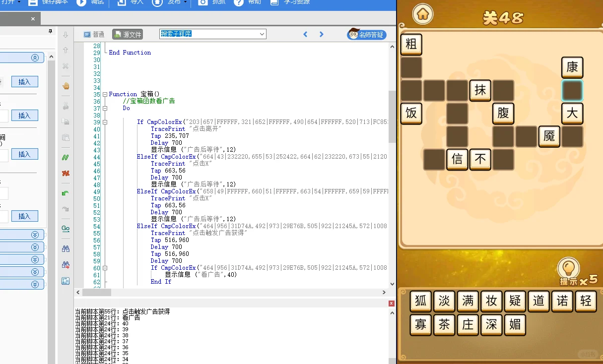Select the 妆 answer tile
This screenshot has width=603, height=364.
(x=491, y=301)
